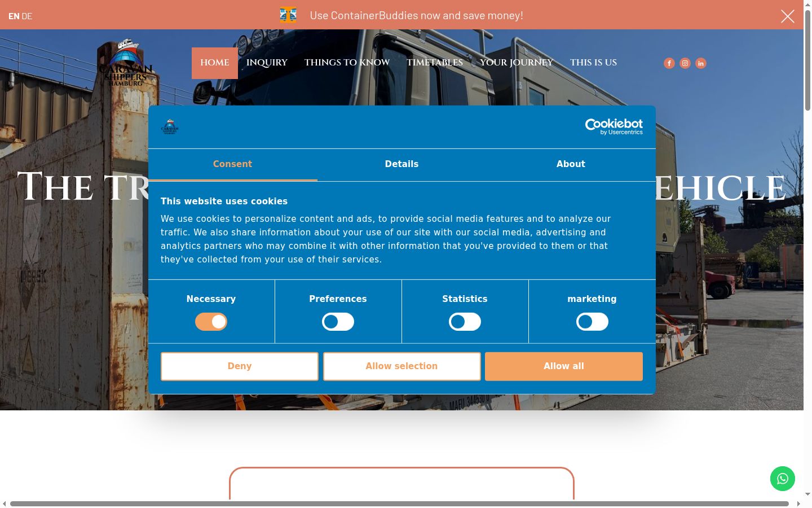Image resolution: width=812 pixels, height=508 pixels.
Task: Click the scroll down arrow
Action: pos(807,494)
